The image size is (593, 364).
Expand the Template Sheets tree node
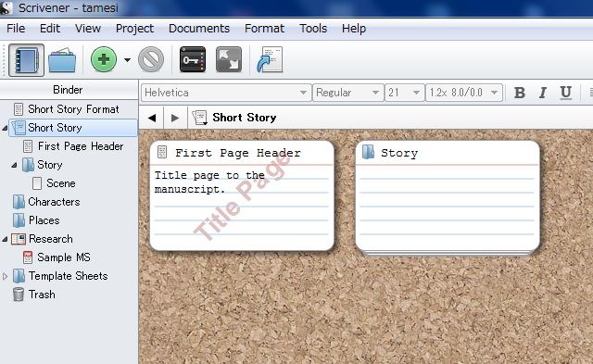click(5, 276)
